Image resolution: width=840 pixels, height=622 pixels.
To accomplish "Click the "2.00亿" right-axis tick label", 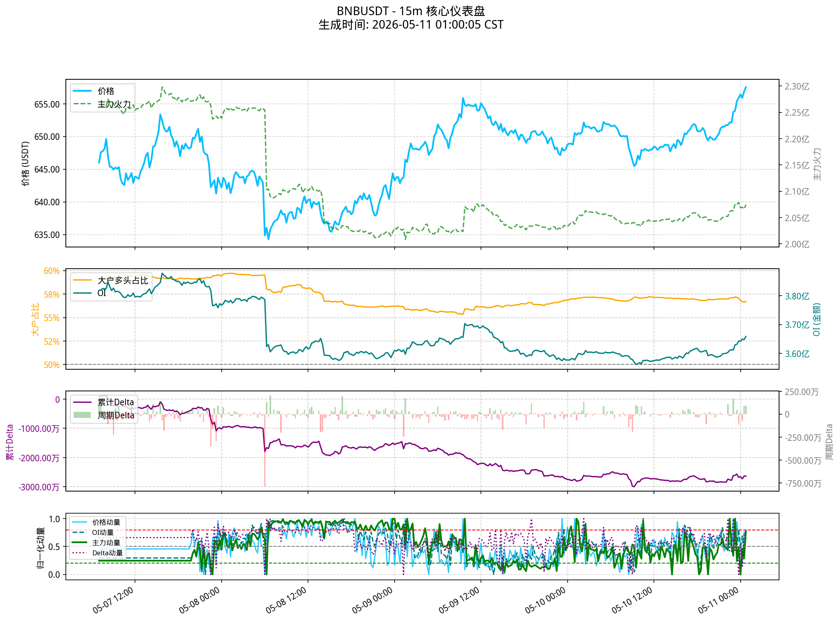I will 797,245.
